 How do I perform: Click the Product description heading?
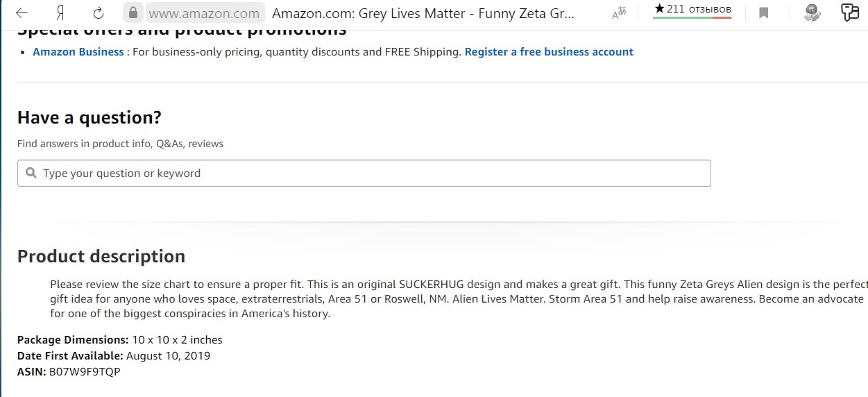point(101,256)
